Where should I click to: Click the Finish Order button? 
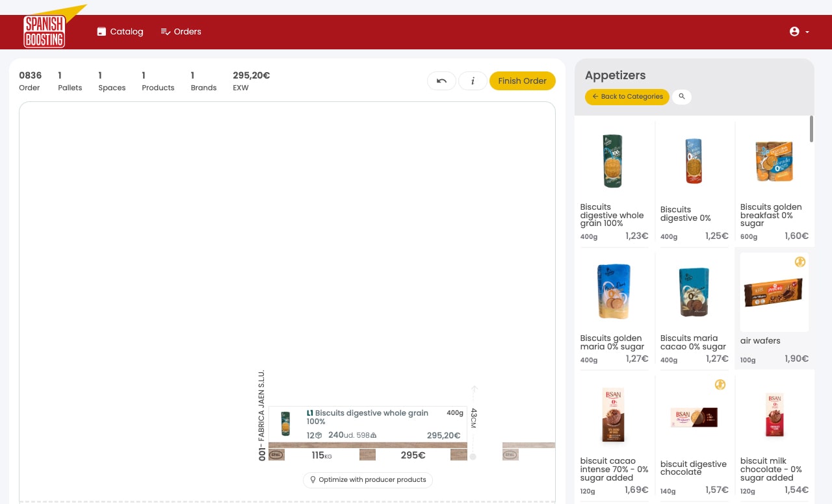pyautogui.click(x=522, y=81)
